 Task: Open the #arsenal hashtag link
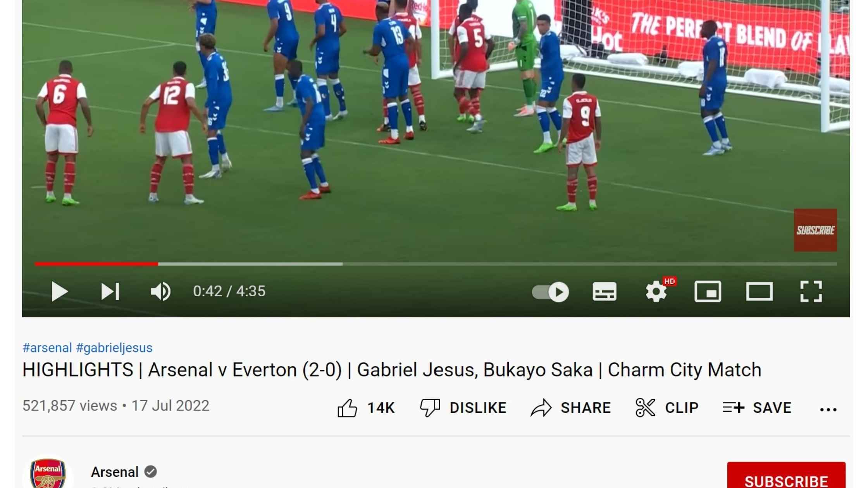(47, 348)
